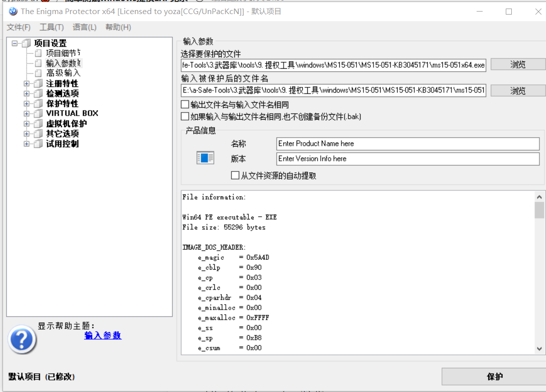Click the 'File size: 55296 bytes' line
Image resolution: width=546 pixels, height=392 pixels.
224,227
